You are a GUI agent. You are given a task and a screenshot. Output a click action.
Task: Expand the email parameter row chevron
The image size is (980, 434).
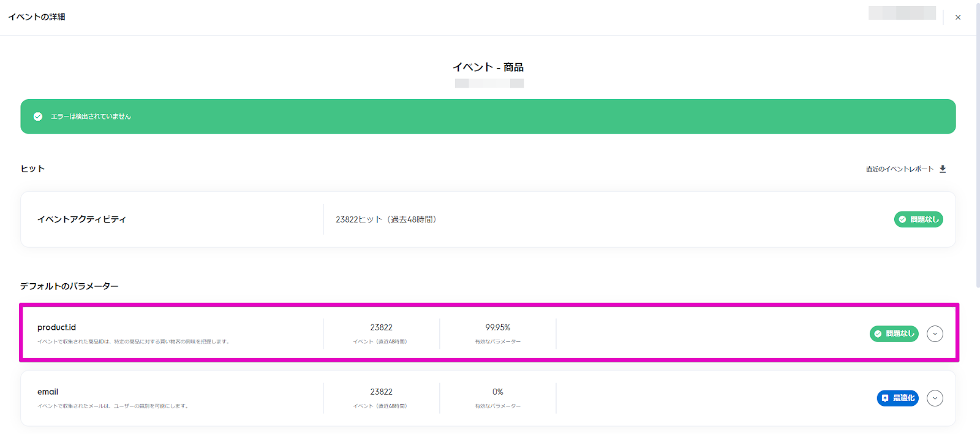[x=935, y=398]
